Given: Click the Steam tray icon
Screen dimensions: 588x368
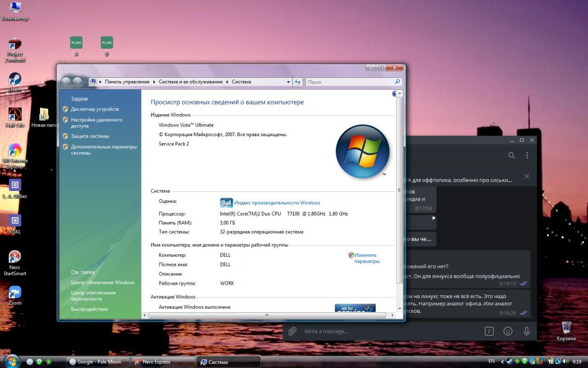Looking at the screenshot, I should tap(510, 361).
